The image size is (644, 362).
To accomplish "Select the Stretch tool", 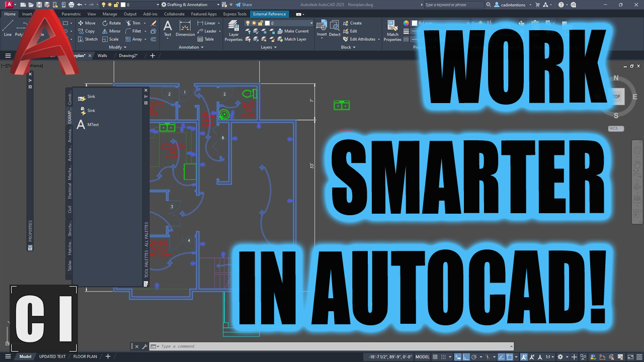I will coord(88,39).
